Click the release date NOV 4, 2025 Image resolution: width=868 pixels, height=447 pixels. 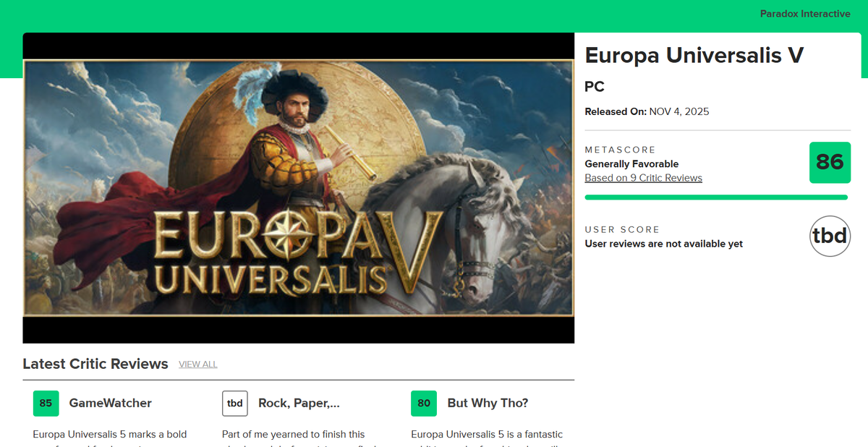pos(679,111)
